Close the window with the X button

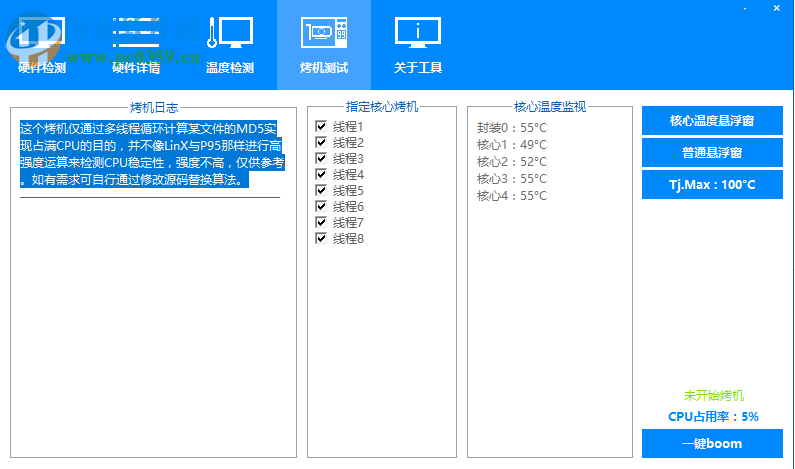776,8
